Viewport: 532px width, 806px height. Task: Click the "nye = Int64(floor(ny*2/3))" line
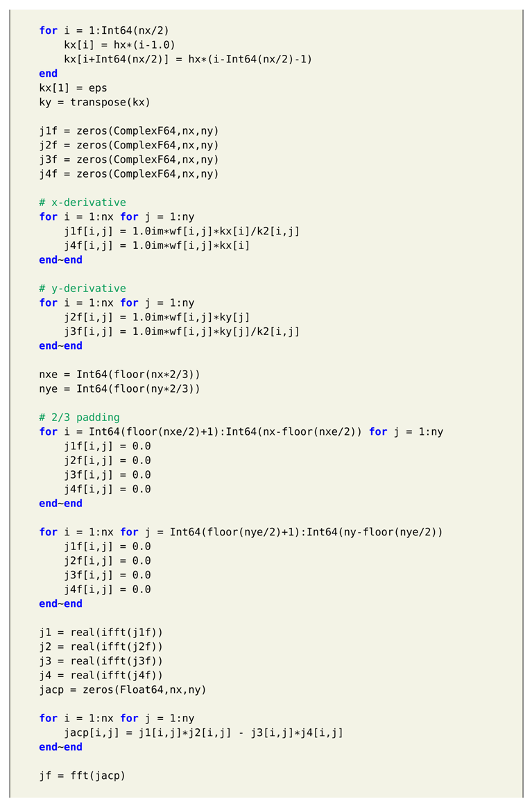pos(119,389)
